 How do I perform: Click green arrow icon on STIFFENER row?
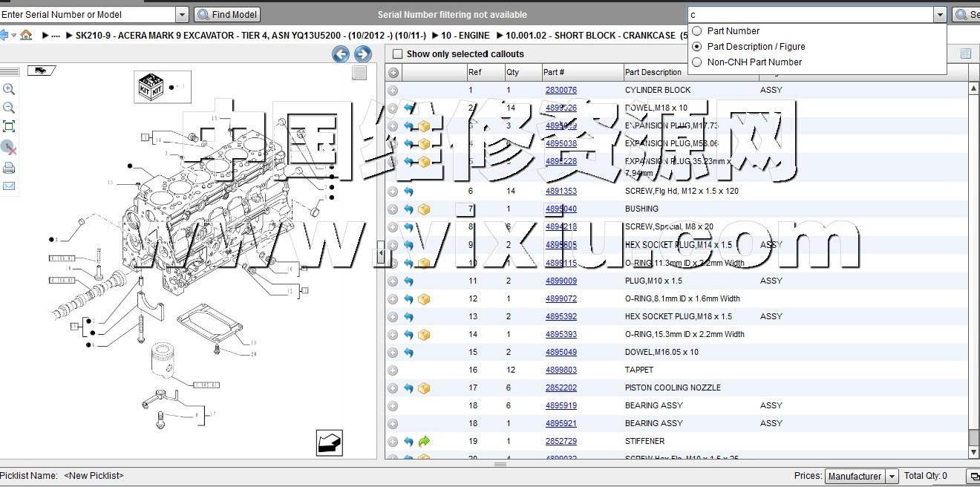point(424,441)
